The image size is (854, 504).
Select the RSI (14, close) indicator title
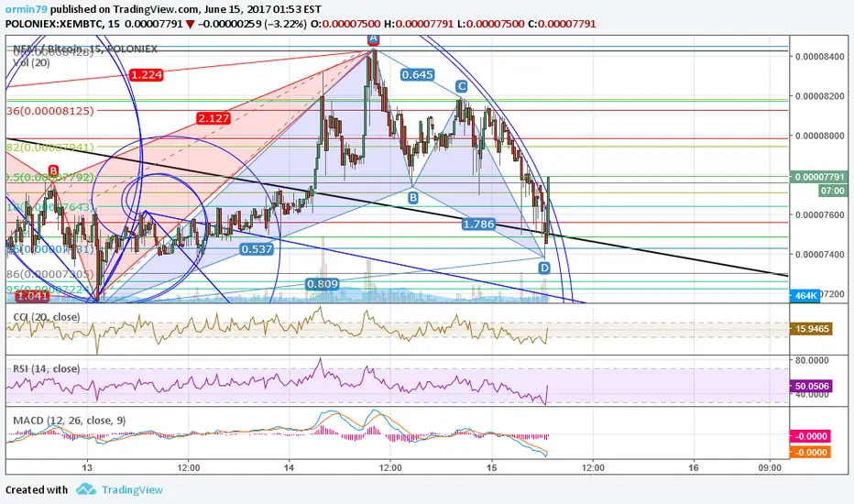point(47,369)
